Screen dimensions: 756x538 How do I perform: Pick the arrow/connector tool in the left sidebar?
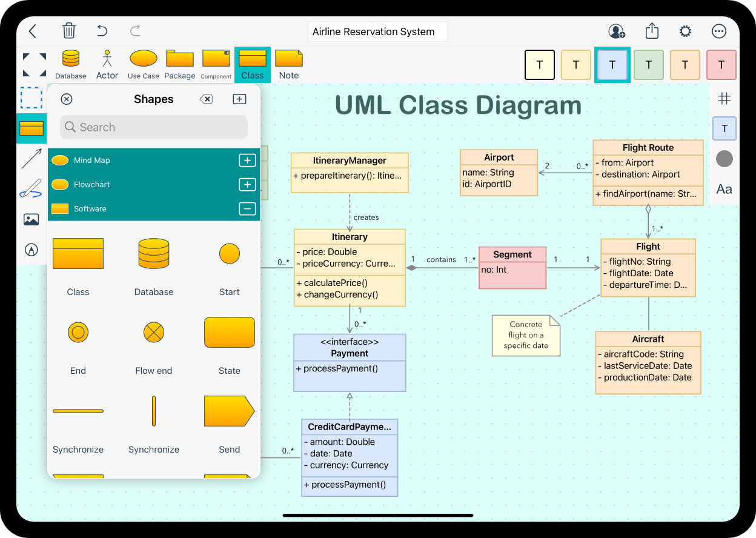[x=31, y=159]
